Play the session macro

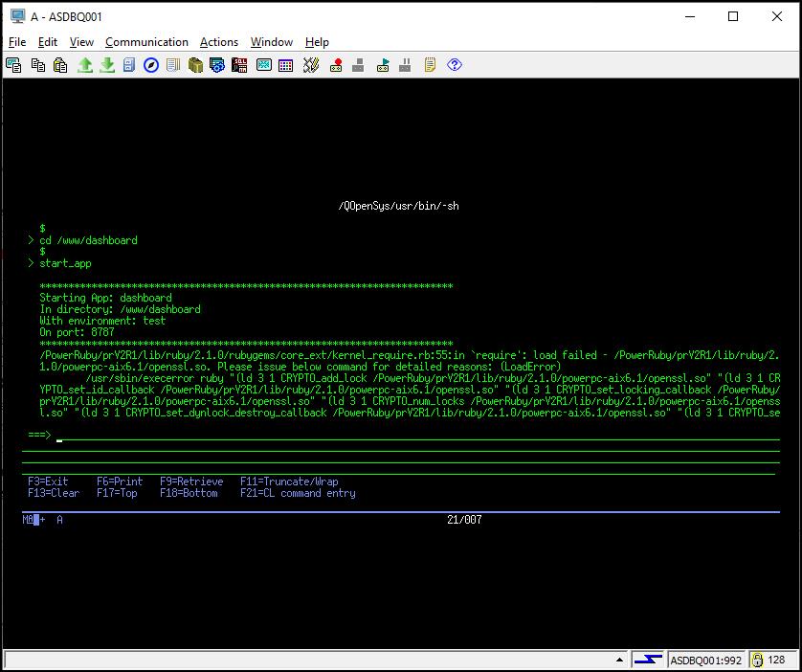[381, 65]
